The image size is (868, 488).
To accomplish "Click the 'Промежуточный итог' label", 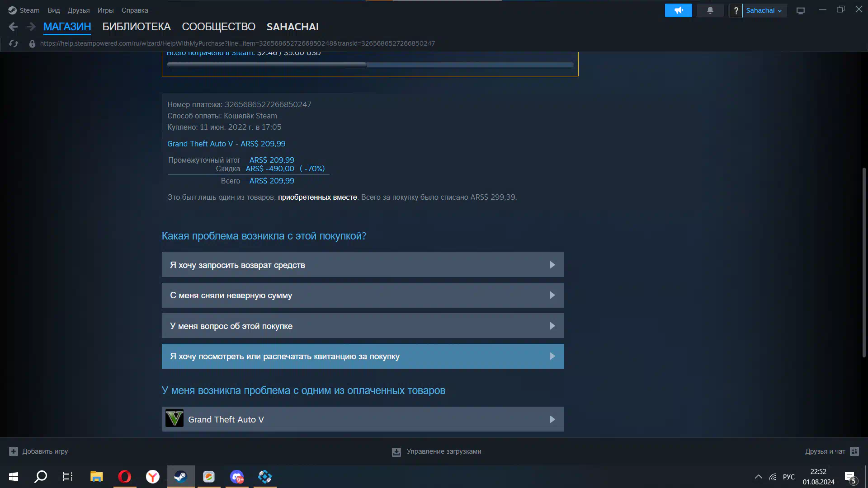I will click(x=204, y=160).
